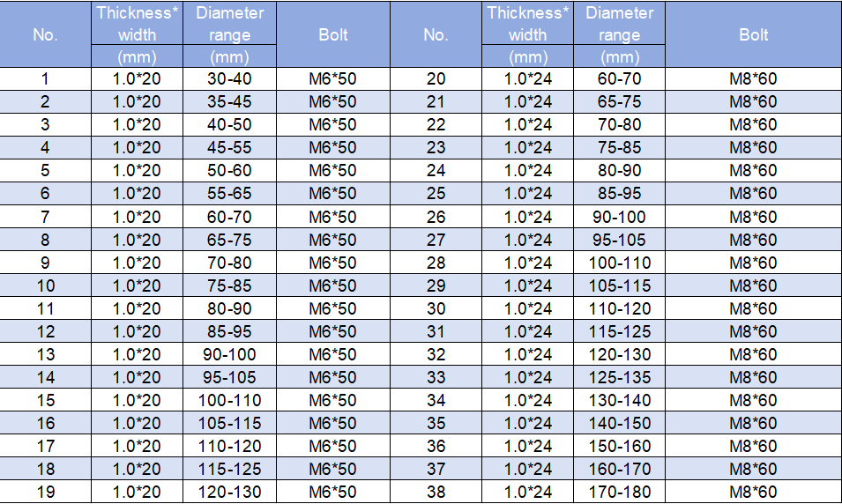Viewport: 842px width, 504px height.
Task: Click the left 'Diameter range' header
Action: click(229, 24)
